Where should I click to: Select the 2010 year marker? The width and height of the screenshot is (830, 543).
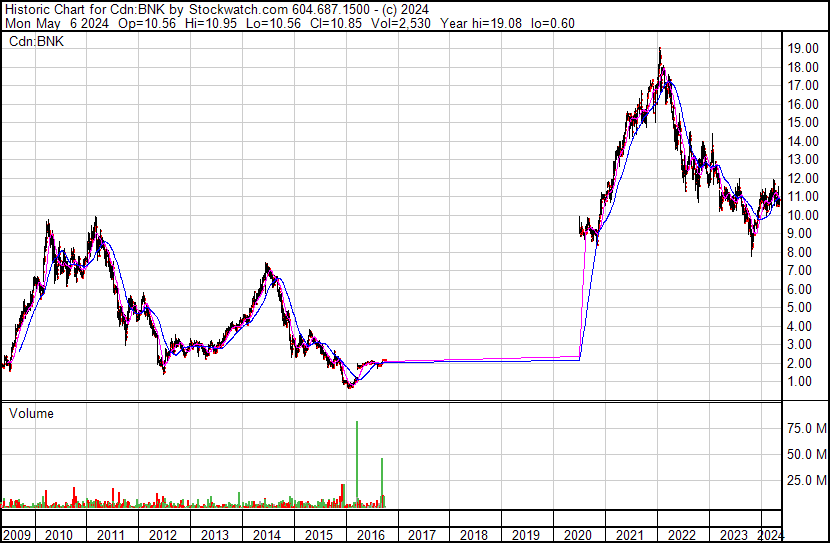pyautogui.click(x=59, y=535)
